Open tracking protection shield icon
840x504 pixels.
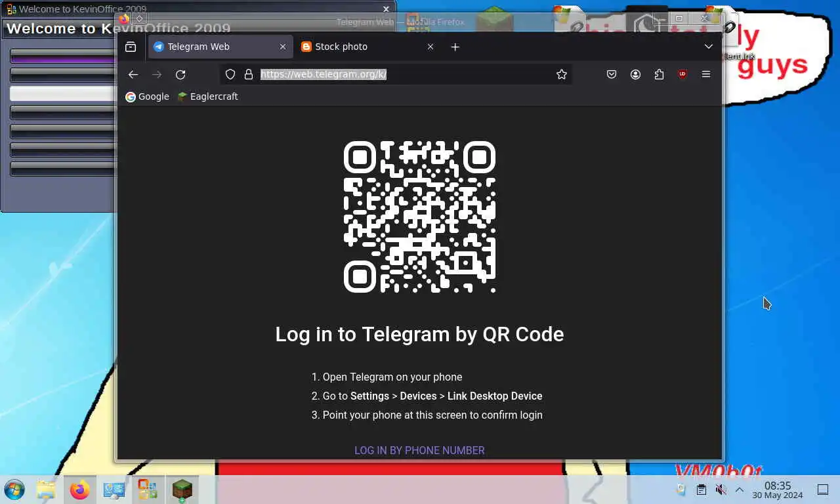coord(230,74)
